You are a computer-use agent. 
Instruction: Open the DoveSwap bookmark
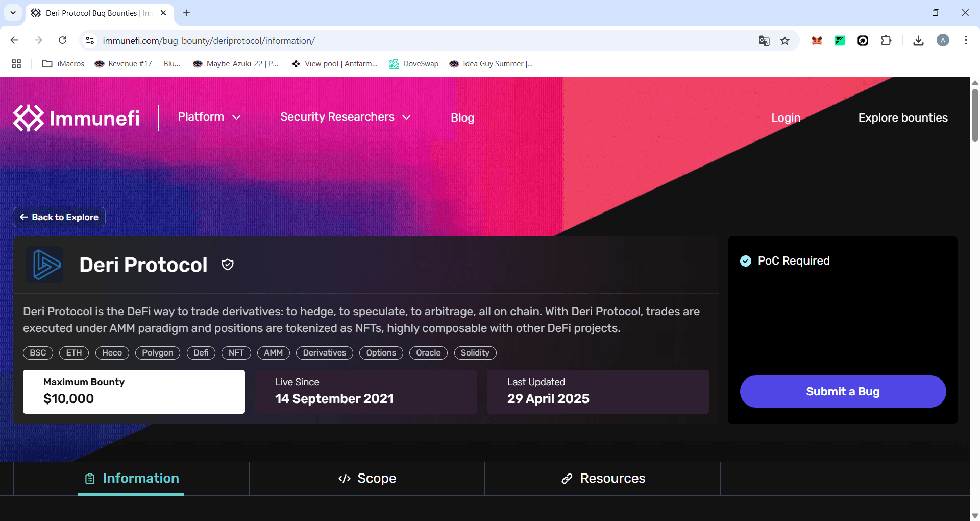[414, 64]
